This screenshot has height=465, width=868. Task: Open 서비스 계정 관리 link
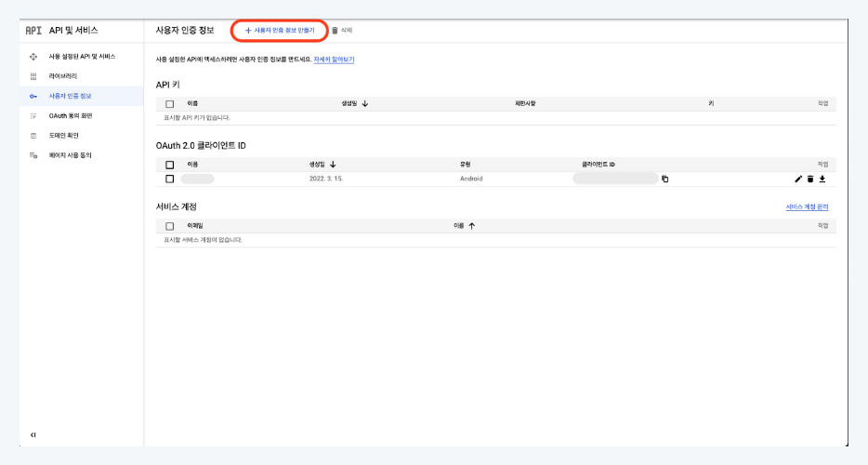click(x=807, y=206)
